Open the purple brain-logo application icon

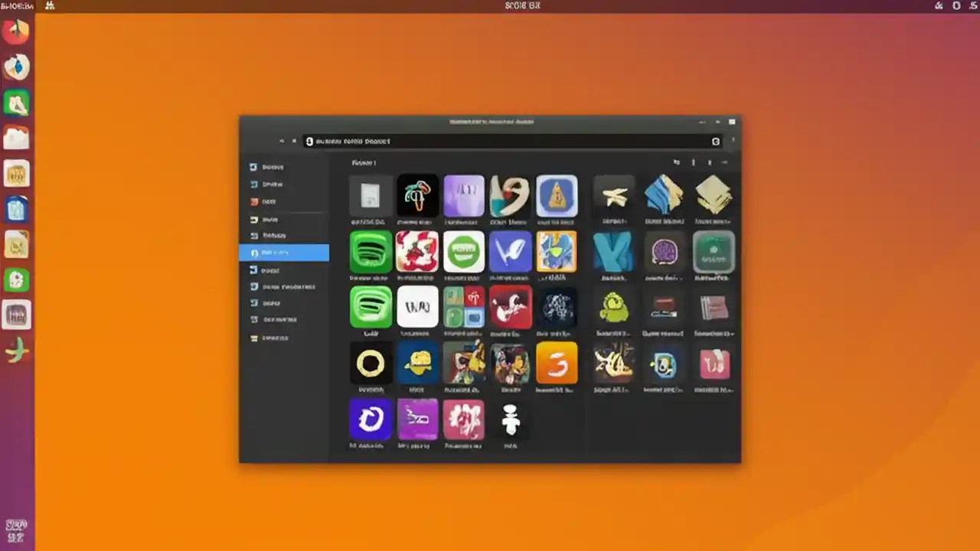click(x=663, y=253)
